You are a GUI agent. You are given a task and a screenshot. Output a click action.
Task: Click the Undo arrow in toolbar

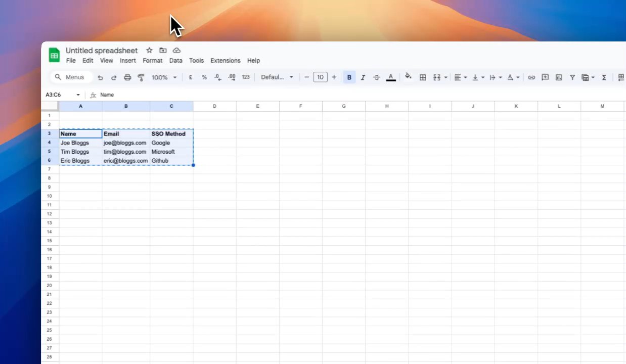100,77
